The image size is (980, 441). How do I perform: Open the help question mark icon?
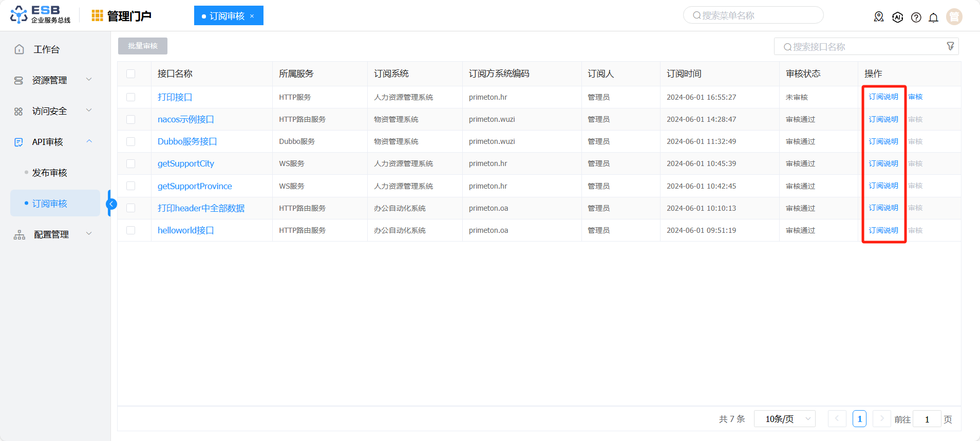coord(916,17)
